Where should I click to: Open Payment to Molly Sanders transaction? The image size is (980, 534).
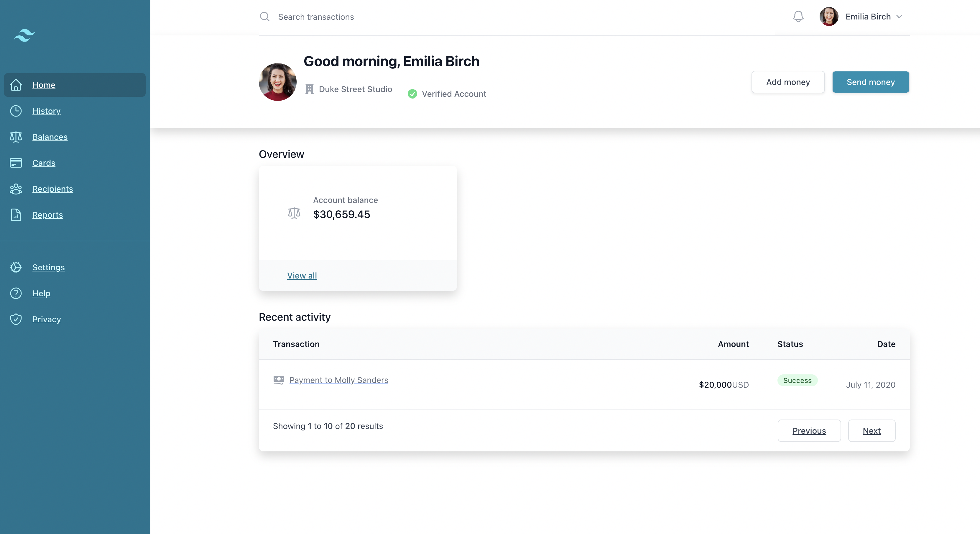coord(338,380)
